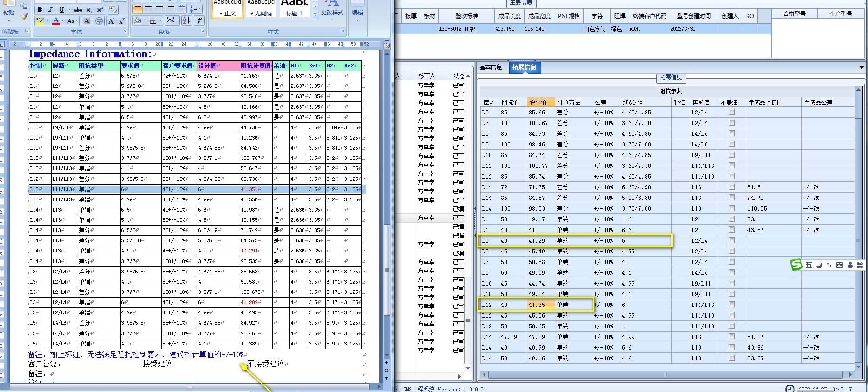Tick 不盖油 for row L3 100.67
This screenshot has height=392, width=868.
click(732, 123)
